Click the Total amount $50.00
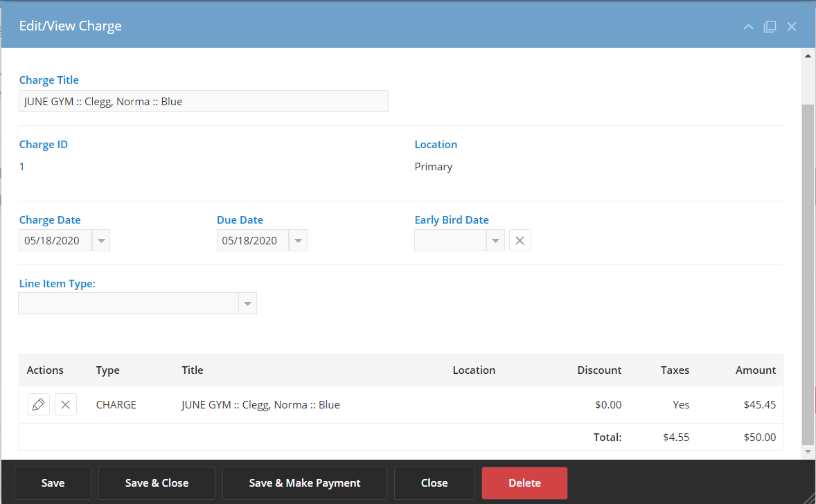Screen dimensions: 816x504 click(x=759, y=437)
